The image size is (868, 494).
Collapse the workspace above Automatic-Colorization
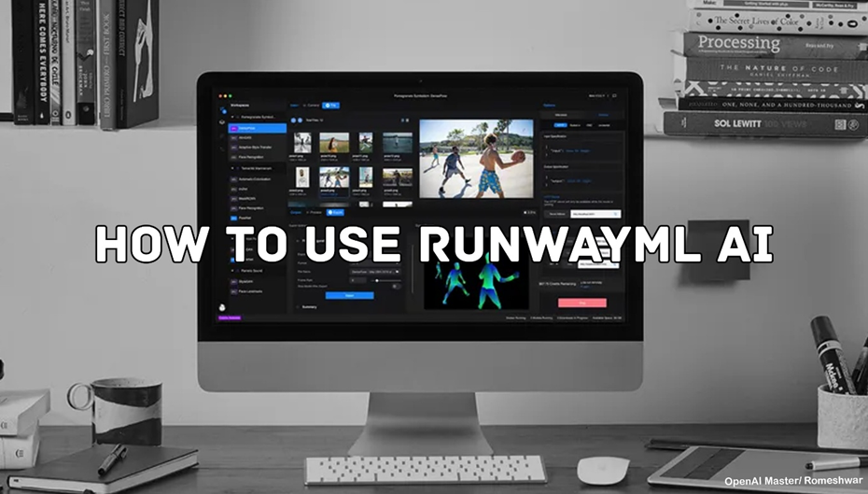[232, 168]
